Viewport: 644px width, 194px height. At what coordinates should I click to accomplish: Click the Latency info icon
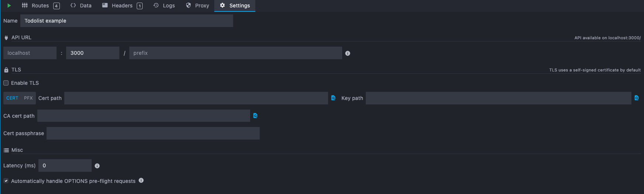(x=97, y=166)
